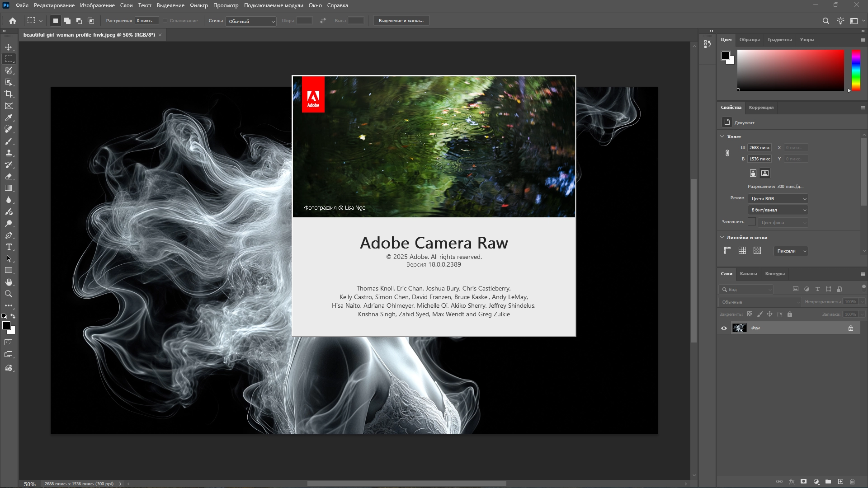
Task: Select the Horizontal Type tool
Action: (x=9, y=247)
